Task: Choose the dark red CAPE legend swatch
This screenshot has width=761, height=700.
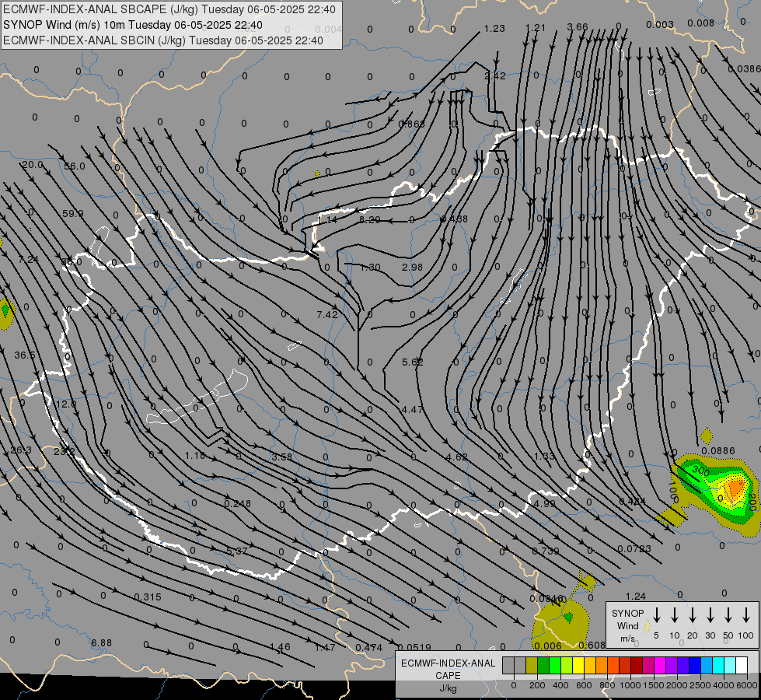Action: point(637,665)
